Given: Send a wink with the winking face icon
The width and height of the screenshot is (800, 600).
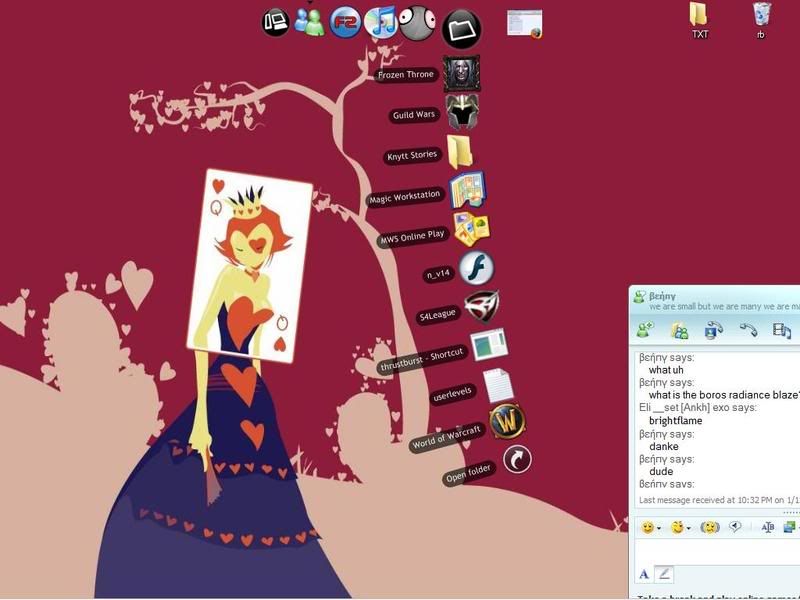Looking at the screenshot, I should [677, 527].
